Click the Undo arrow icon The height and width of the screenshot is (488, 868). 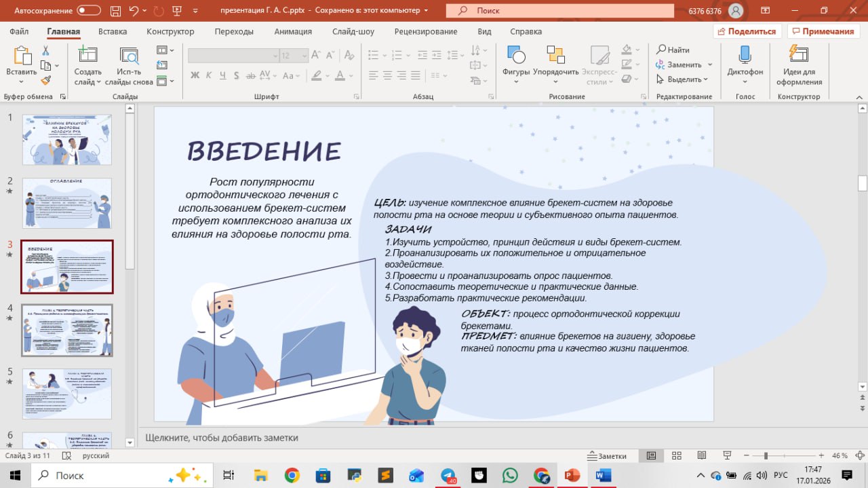[134, 10]
